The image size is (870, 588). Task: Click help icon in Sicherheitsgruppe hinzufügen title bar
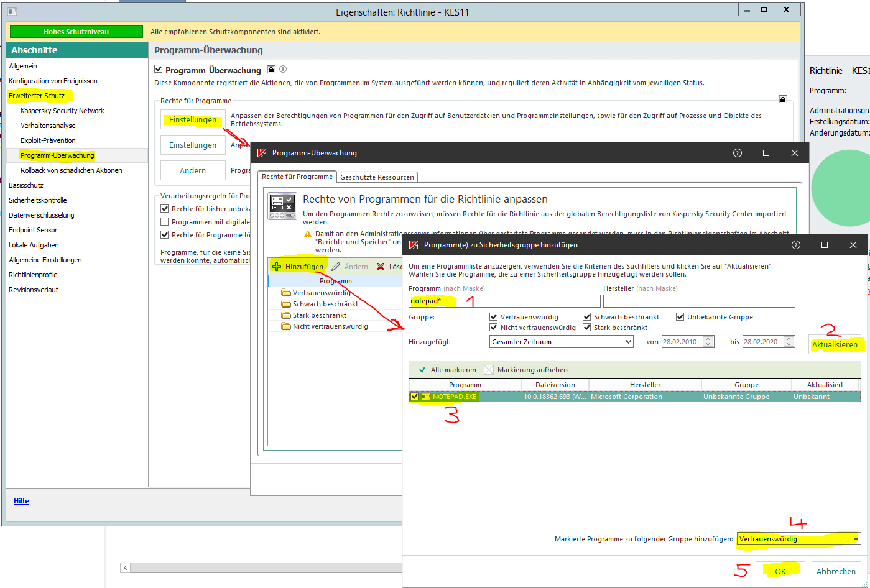796,245
